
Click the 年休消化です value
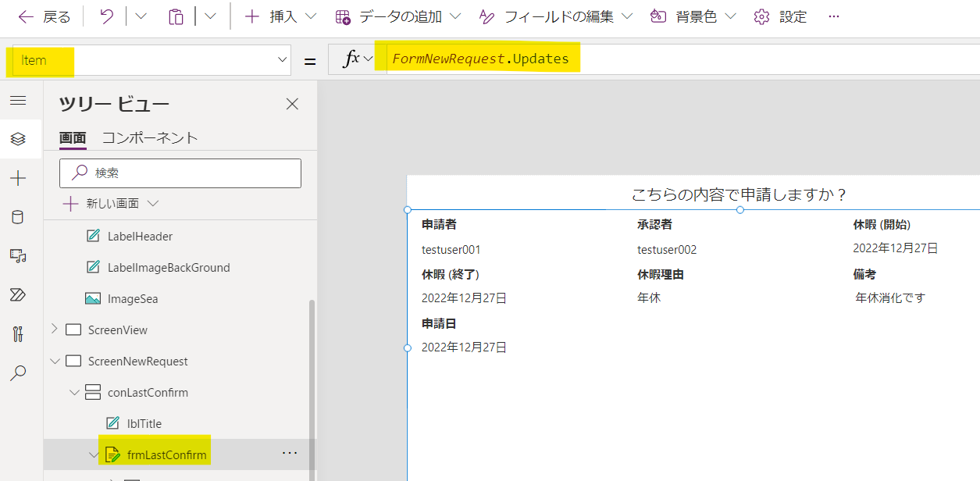pos(890,298)
